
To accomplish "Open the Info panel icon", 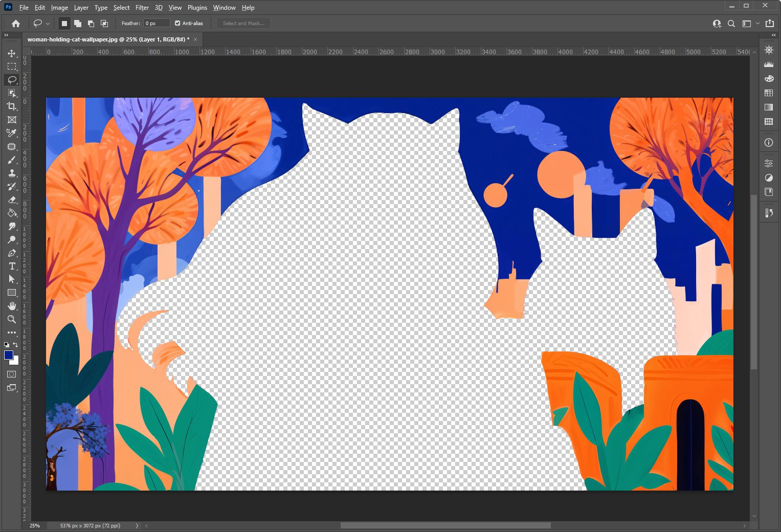I will tap(769, 143).
